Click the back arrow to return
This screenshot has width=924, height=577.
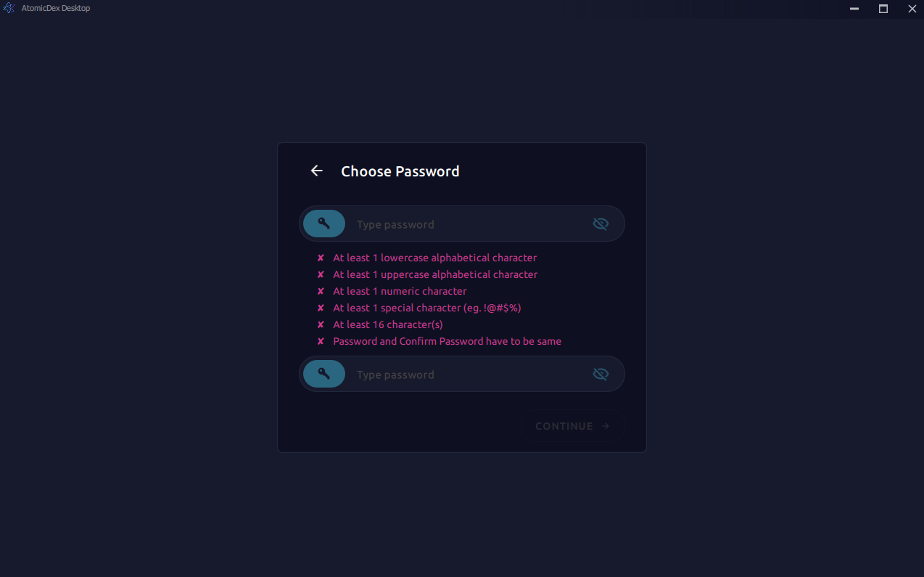(x=316, y=171)
